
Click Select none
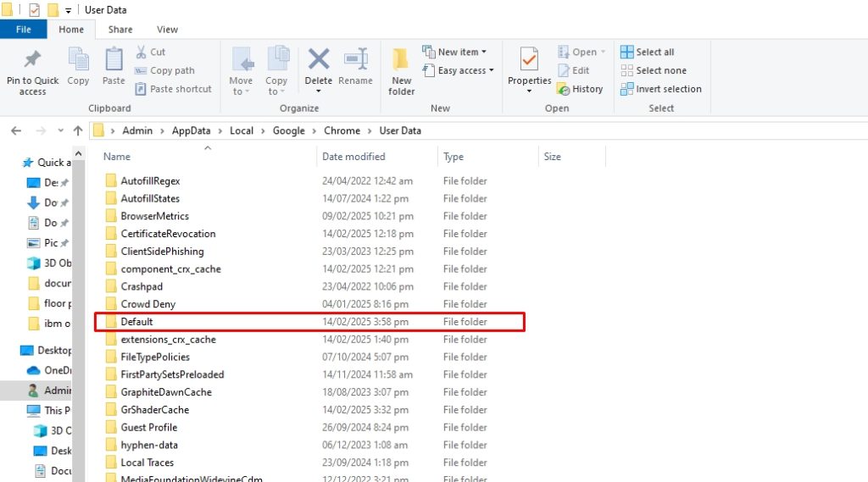pos(654,70)
